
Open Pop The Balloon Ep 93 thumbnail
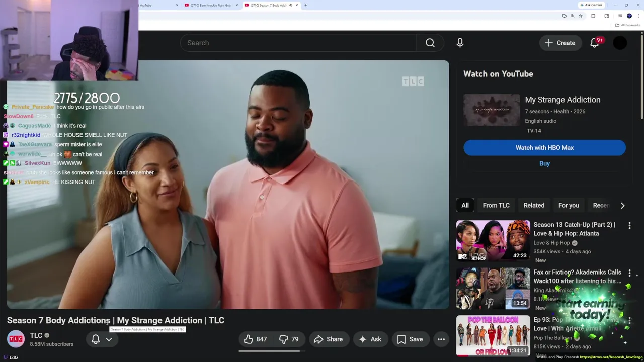[x=493, y=335]
